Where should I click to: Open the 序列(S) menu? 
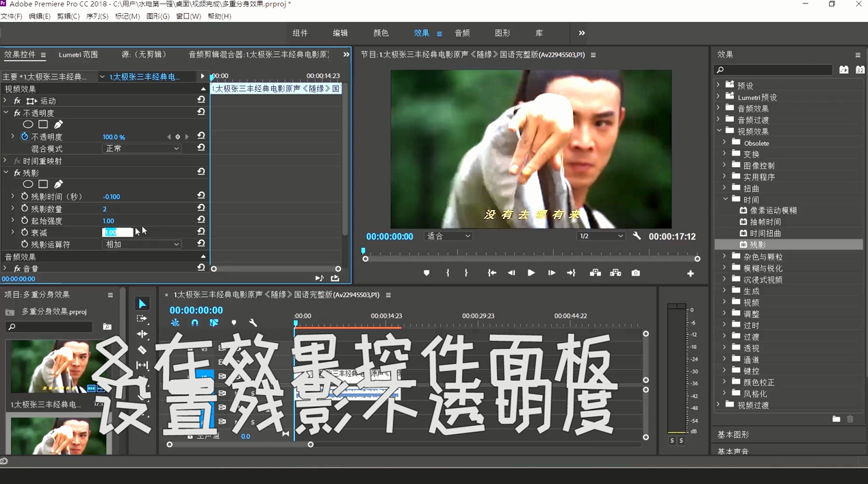97,16
